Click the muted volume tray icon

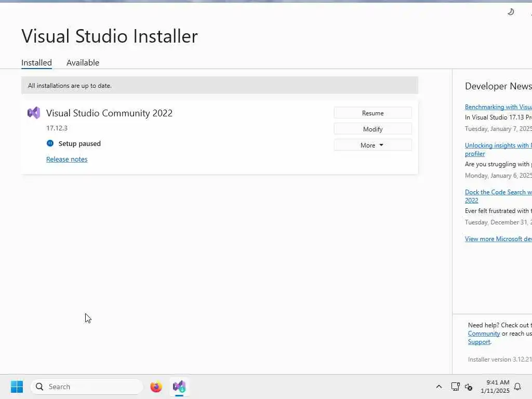click(469, 387)
